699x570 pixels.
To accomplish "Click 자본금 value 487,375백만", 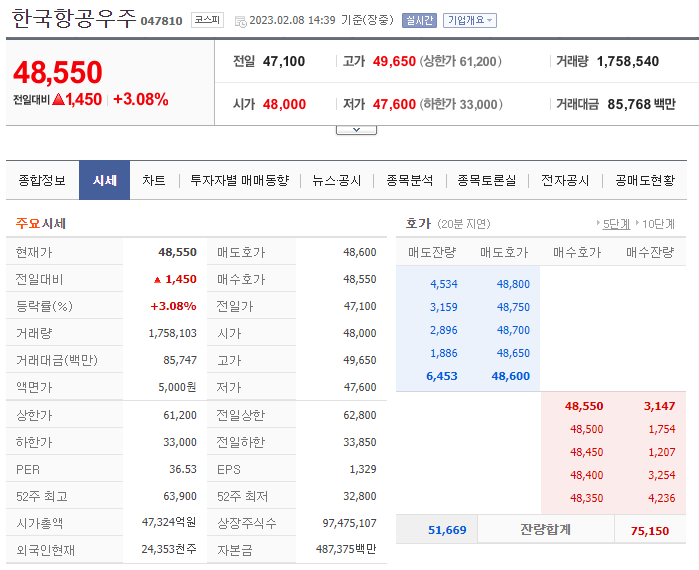I will click(346, 549).
